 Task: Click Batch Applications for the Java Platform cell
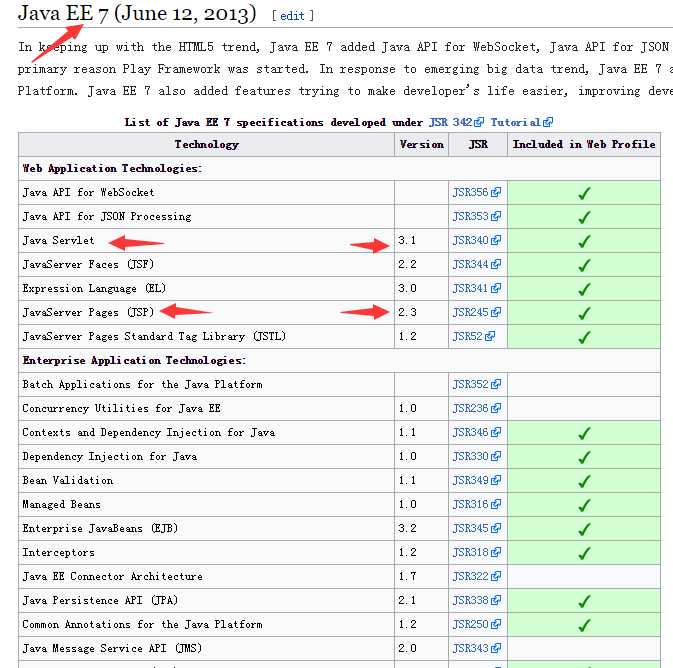pos(206,385)
